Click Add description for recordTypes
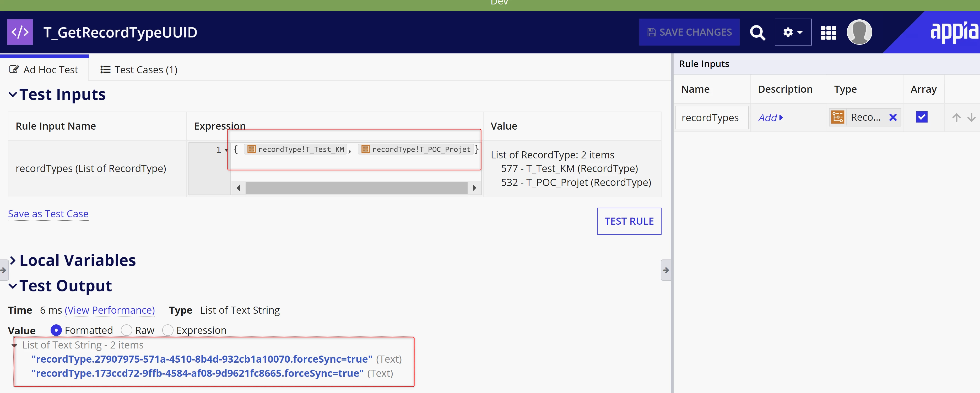 click(770, 118)
